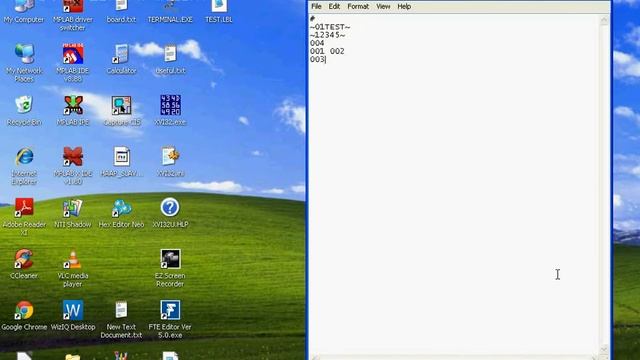640x360 pixels.
Task: Open Google Chrome shortcut
Action: (24, 316)
